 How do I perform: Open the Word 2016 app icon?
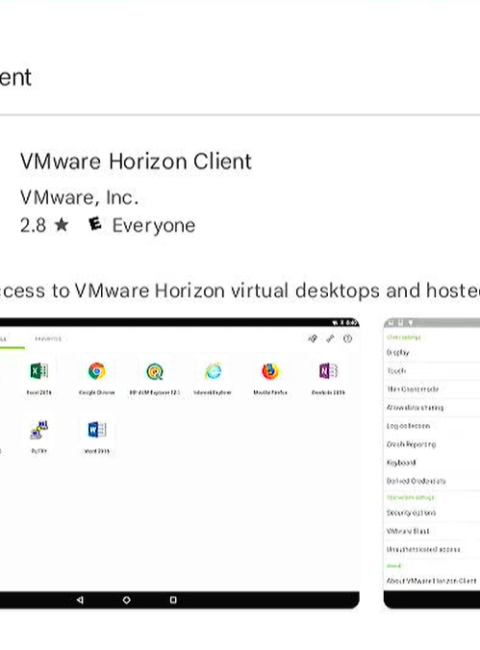[x=97, y=429]
